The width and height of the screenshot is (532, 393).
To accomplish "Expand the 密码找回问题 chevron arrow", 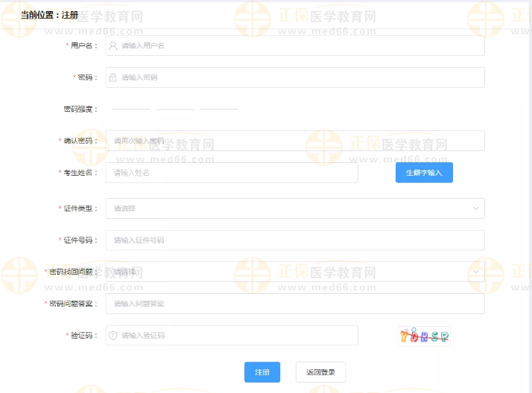I will point(476,272).
